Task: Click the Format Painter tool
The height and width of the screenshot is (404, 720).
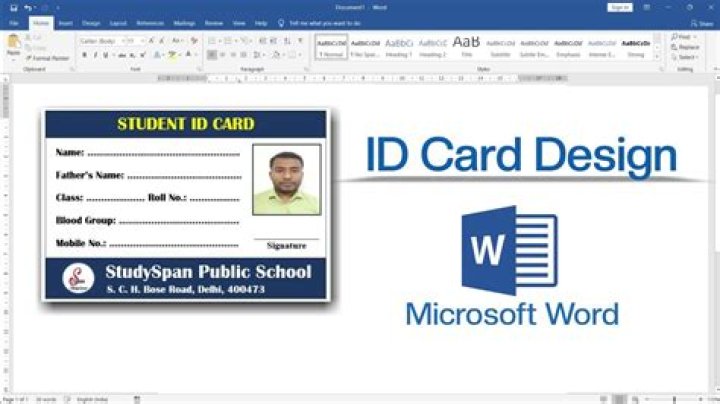Action: (47, 58)
